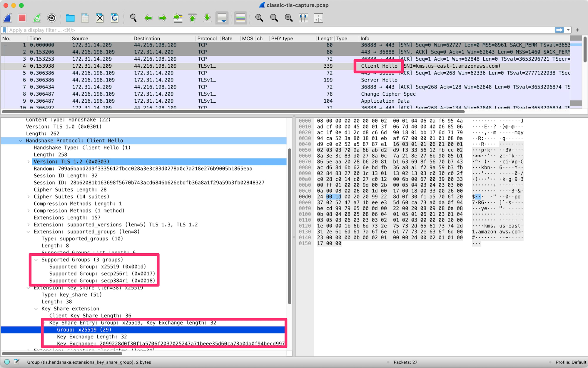Screen dimensions: 588x368
Task: Select Supported Group: secp256r1 line
Action: 102,274
